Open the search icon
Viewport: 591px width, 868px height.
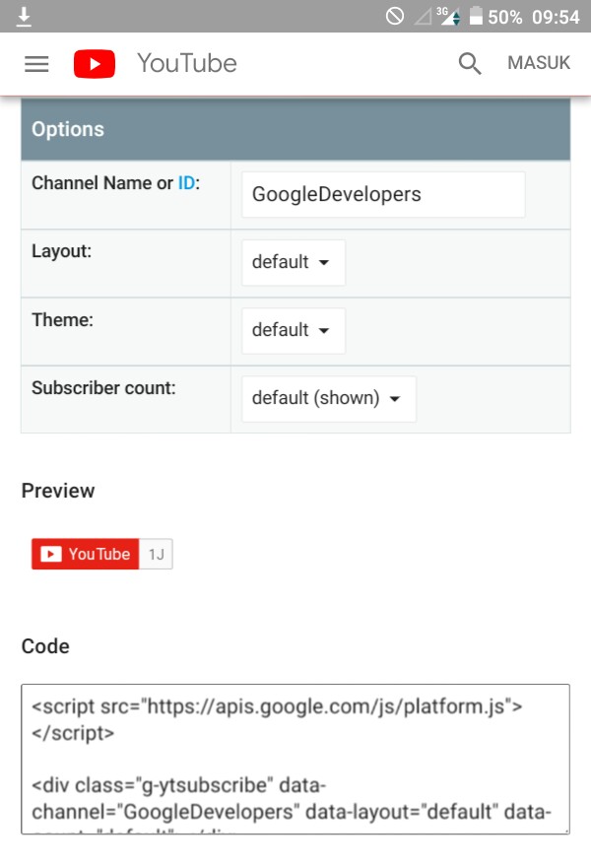pos(469,63)
